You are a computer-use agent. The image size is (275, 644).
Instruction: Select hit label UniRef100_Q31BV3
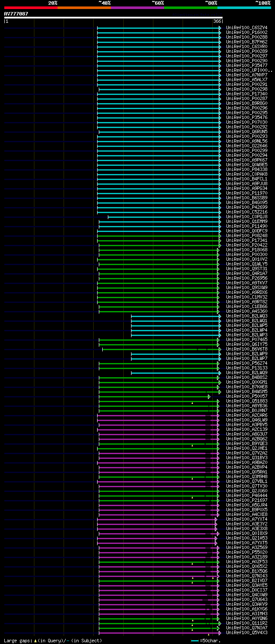247,458
